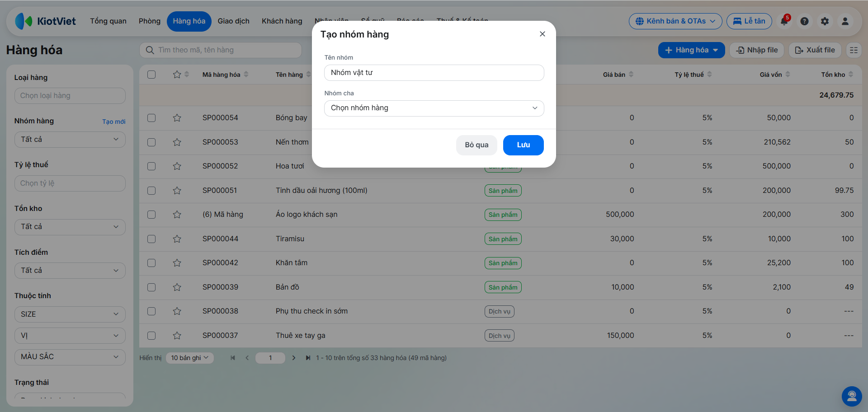
Task: Expand the MÀU SẮC attribute dropdown
Action: pos(70,357)
